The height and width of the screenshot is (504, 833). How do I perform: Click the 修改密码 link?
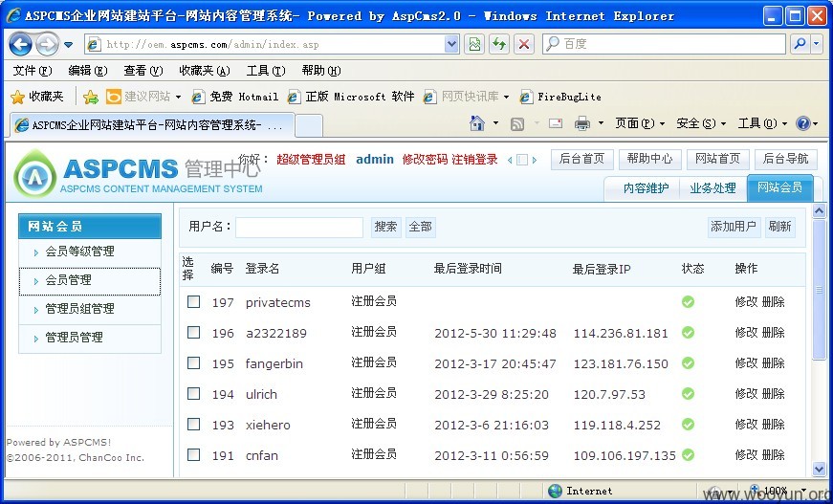pyautogui.click(x=425, y=160)
